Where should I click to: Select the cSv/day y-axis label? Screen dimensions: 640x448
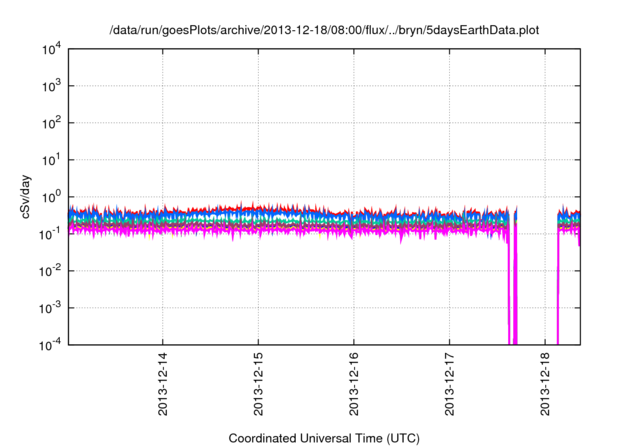coord(26,197)
